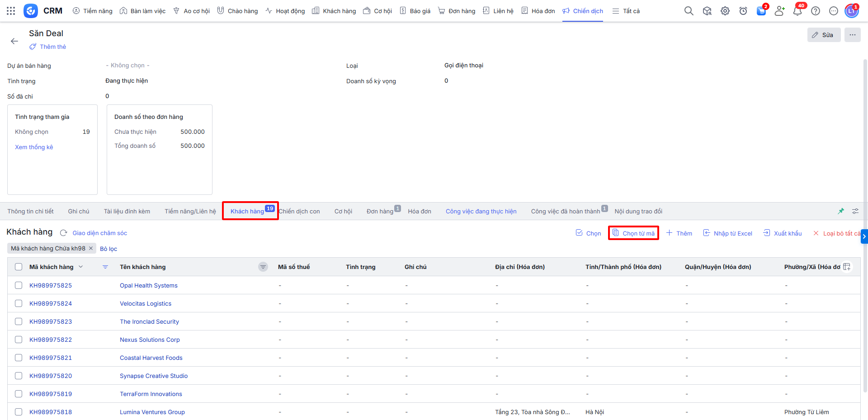Switch to the Đơn hàng tab

click(x=380, y=211)
